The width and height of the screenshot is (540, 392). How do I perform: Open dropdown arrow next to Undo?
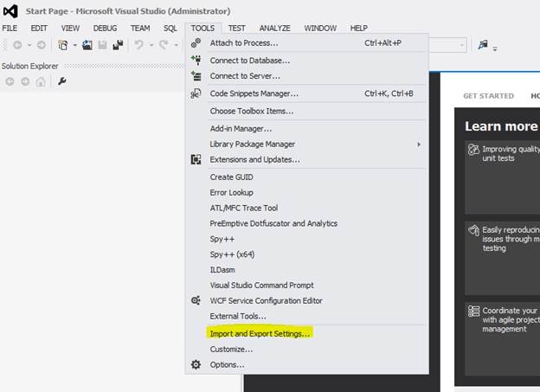click(151, 45)
